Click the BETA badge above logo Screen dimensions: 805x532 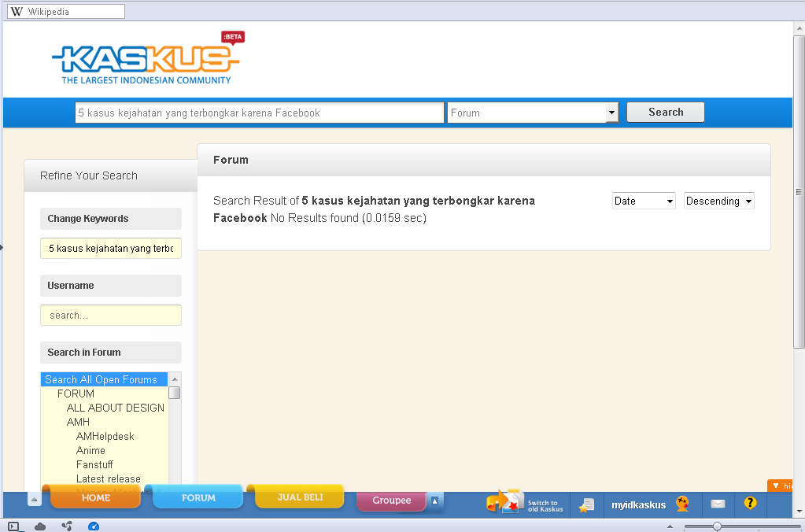pos(233,38)
